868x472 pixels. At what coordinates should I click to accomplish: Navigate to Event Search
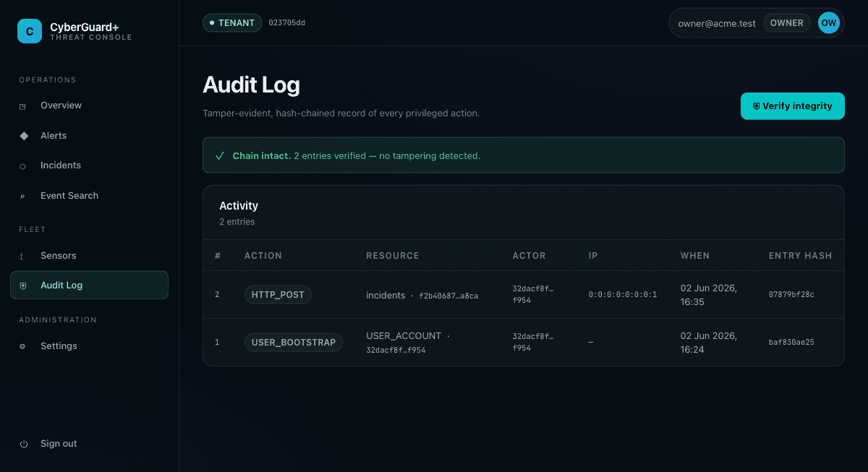[x=89, y=196]
